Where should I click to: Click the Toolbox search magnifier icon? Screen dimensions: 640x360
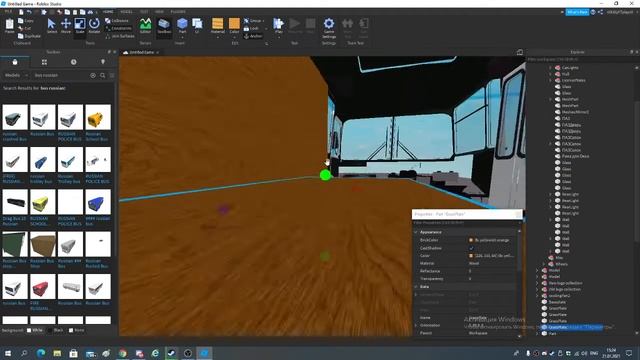click(102, 76)
